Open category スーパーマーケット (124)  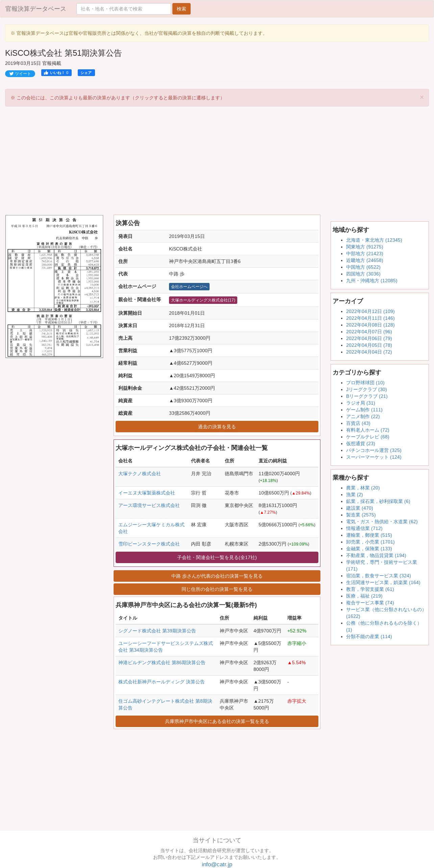(x=373, y=457)
